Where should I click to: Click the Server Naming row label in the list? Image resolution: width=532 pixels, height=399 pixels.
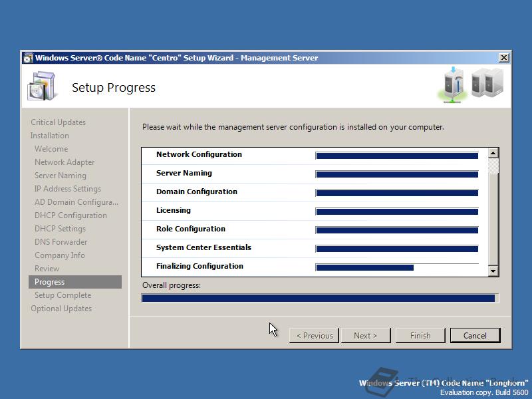coord(184,173)
